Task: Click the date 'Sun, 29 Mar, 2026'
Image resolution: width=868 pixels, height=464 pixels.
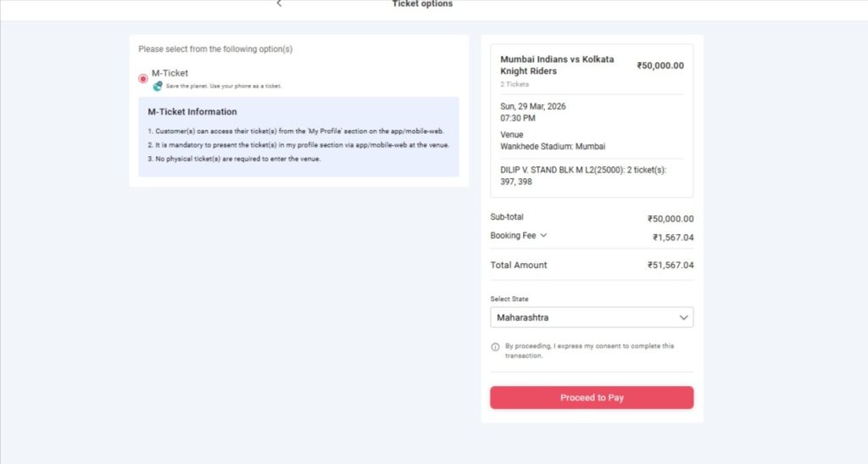Action: coord(533,106)
